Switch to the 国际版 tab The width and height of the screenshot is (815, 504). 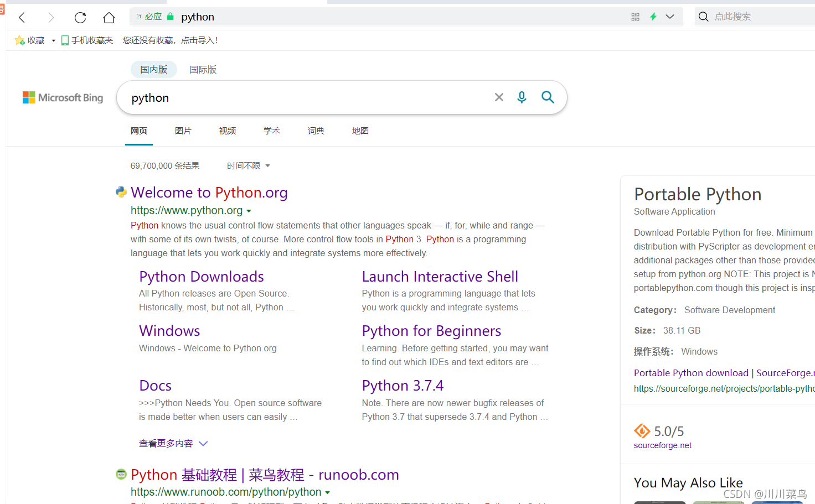tap(203, 70)
